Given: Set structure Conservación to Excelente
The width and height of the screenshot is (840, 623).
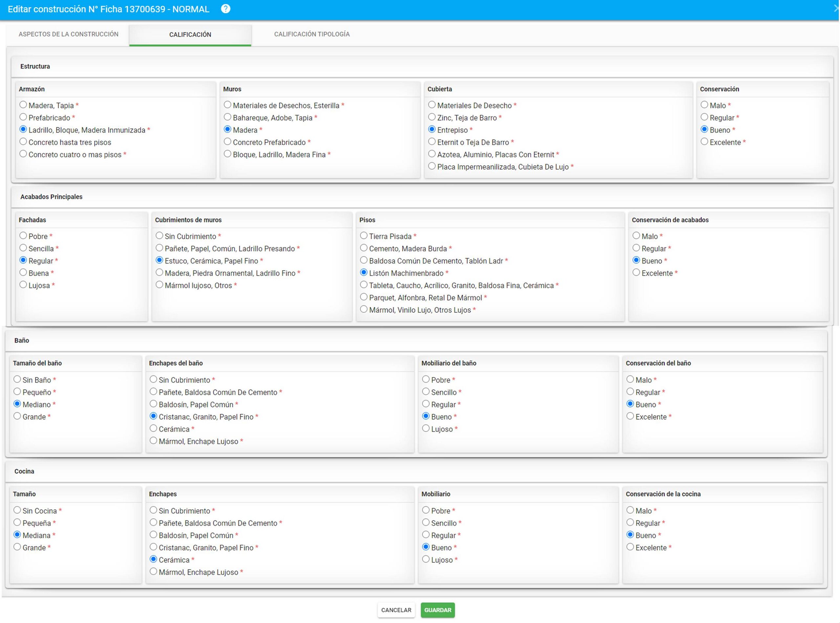Looking at the screenshot, I should pos(704,142).
